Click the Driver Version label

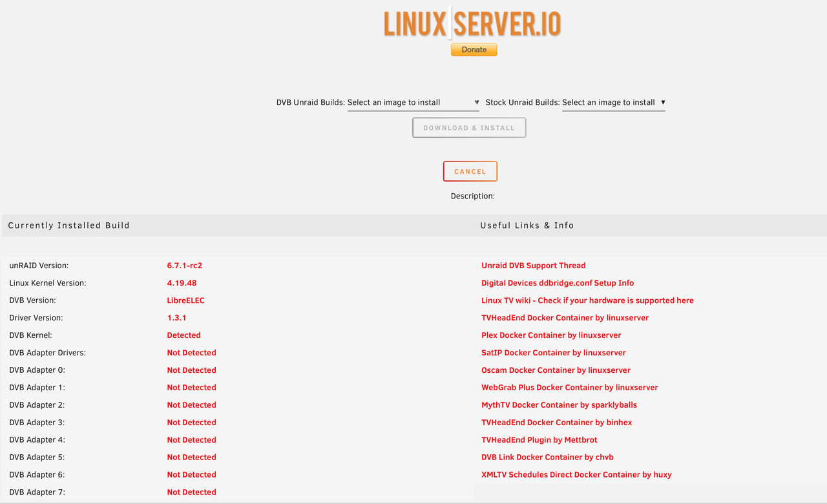pyautogui.click(x=36, y=318)
